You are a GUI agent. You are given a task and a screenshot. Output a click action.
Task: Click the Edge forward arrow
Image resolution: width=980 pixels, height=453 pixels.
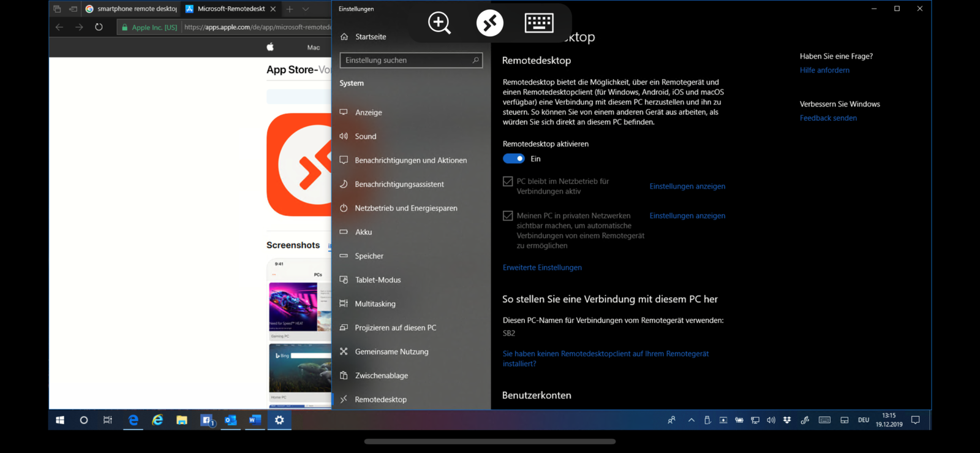coord(79,27)
